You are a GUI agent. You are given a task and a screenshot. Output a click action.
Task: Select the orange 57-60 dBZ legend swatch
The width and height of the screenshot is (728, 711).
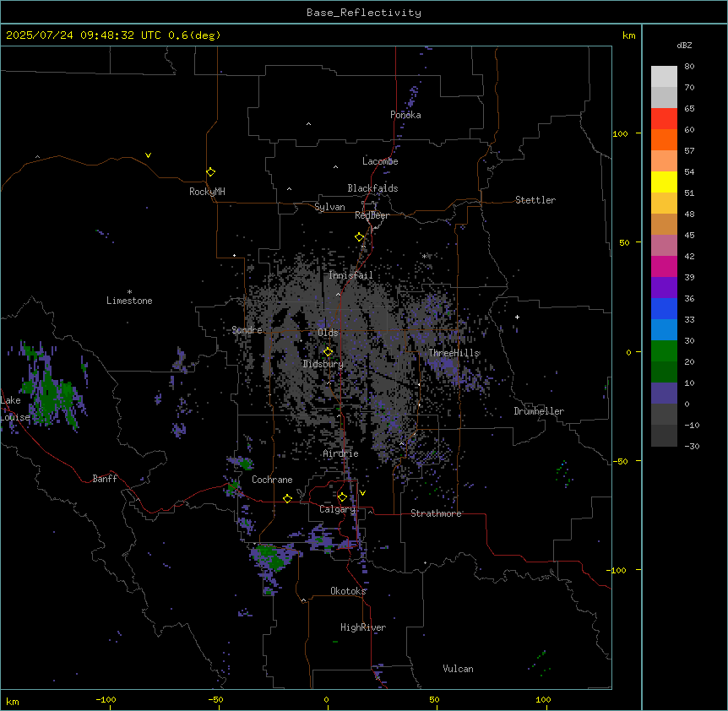pos(664,139)
